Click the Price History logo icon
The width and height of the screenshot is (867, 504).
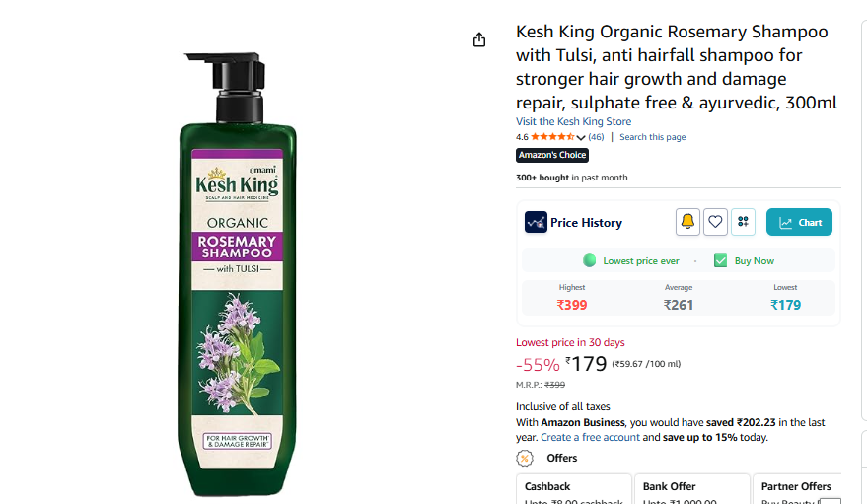536,222
